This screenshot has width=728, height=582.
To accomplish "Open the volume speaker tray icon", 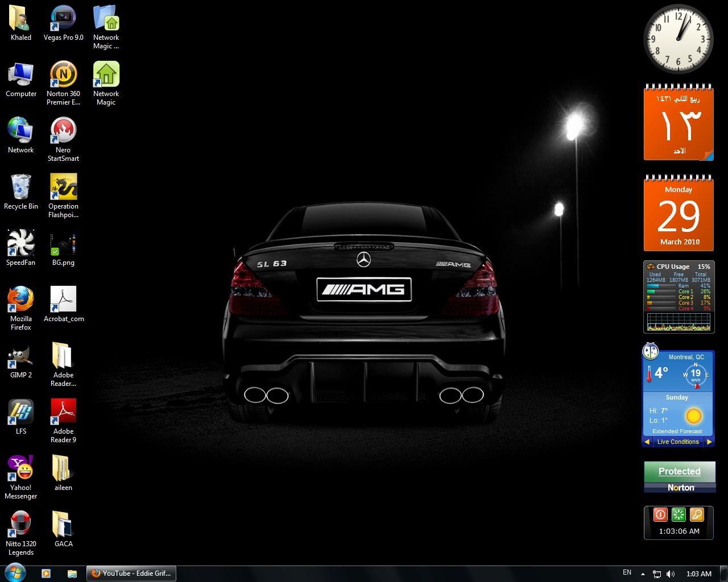I will [x=671, y=574].
